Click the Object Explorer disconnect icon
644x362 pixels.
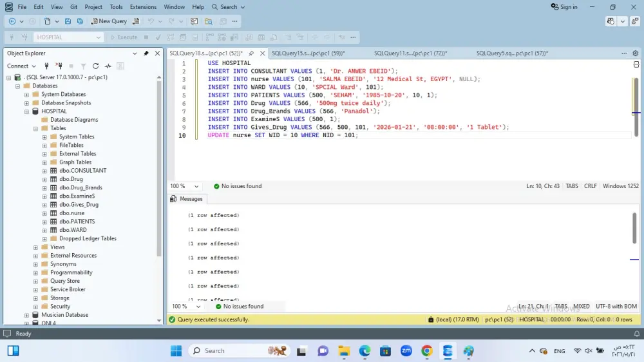pos(59,66)
